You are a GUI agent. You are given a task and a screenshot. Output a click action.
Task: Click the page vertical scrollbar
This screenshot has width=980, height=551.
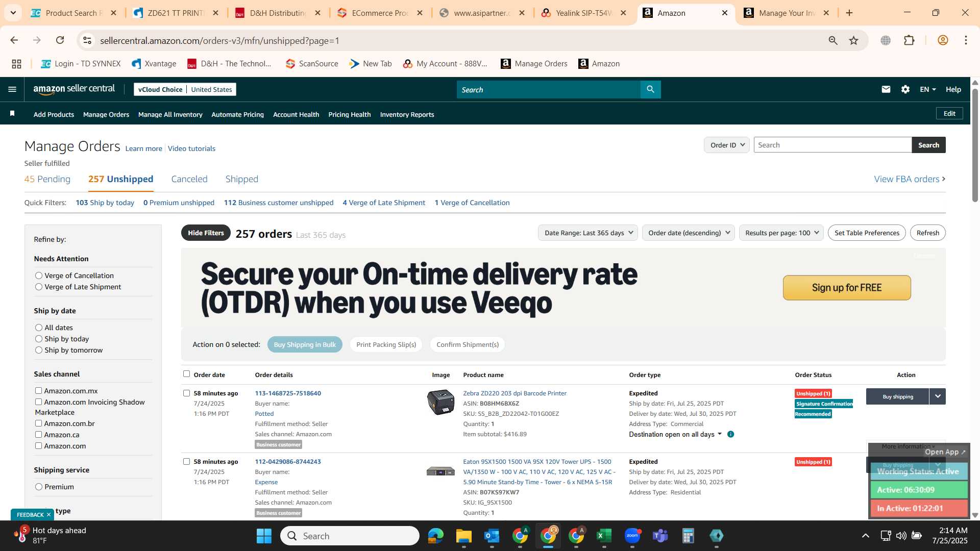pyautogui.click(x=975, y=145)
